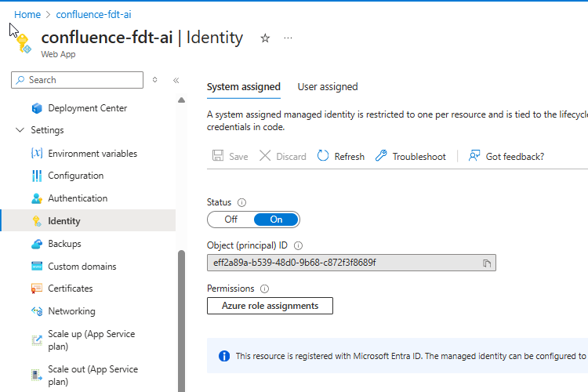Click the Authentication person icon
This screenshot has width=588, height=392.
pyautogui.click(x=37, y=198)
